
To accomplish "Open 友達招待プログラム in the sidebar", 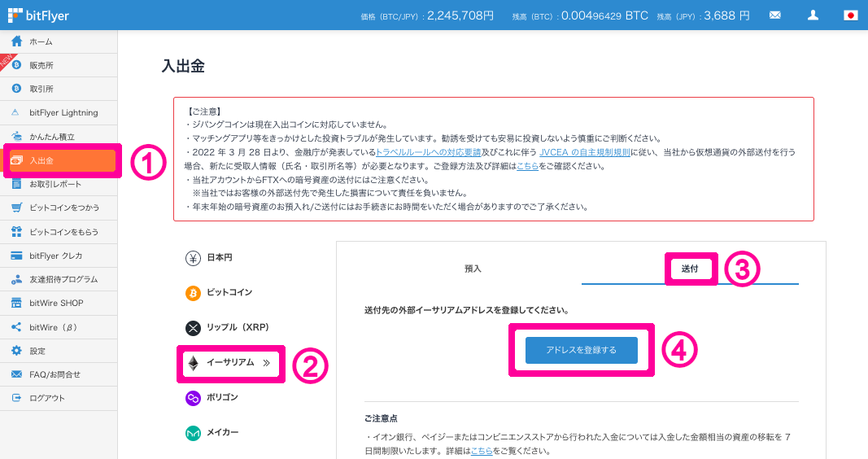I will 59,279.
